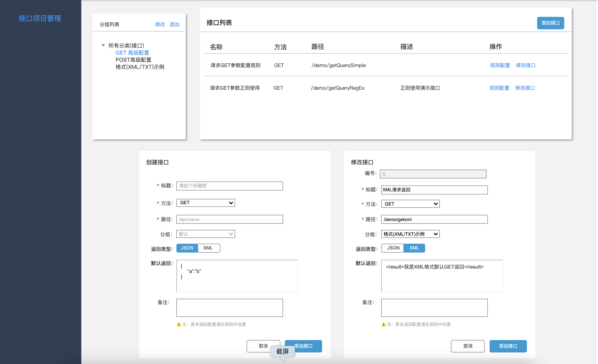Open 修改接口 for getQueryRegEx row
The image size is (598, 364).
pyautogui.click(x=525, y=88)
